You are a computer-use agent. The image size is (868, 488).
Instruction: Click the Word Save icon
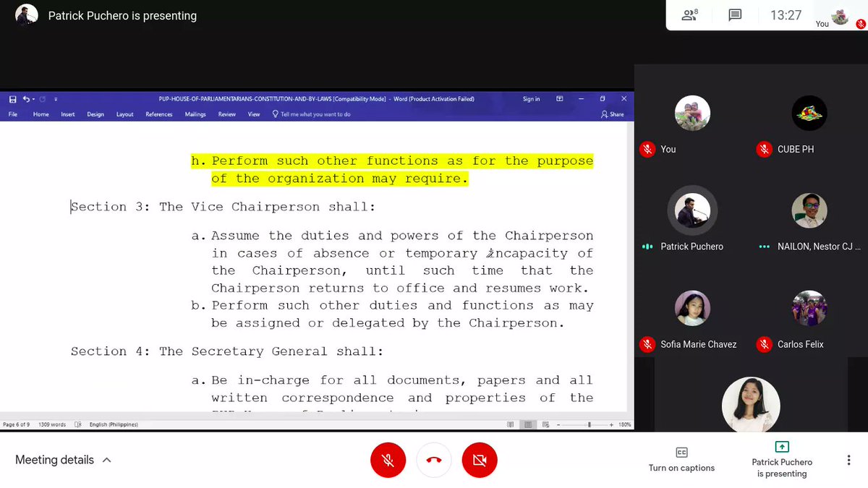(12, 99)
